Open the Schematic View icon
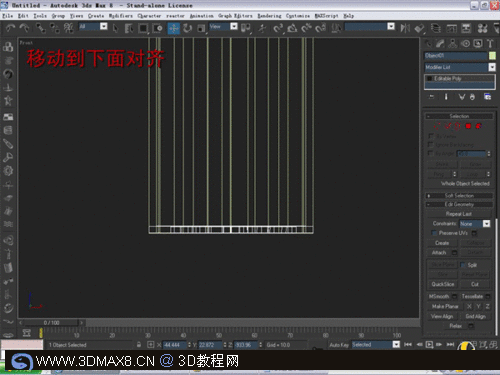500x375 pixels. pos(466,28)
